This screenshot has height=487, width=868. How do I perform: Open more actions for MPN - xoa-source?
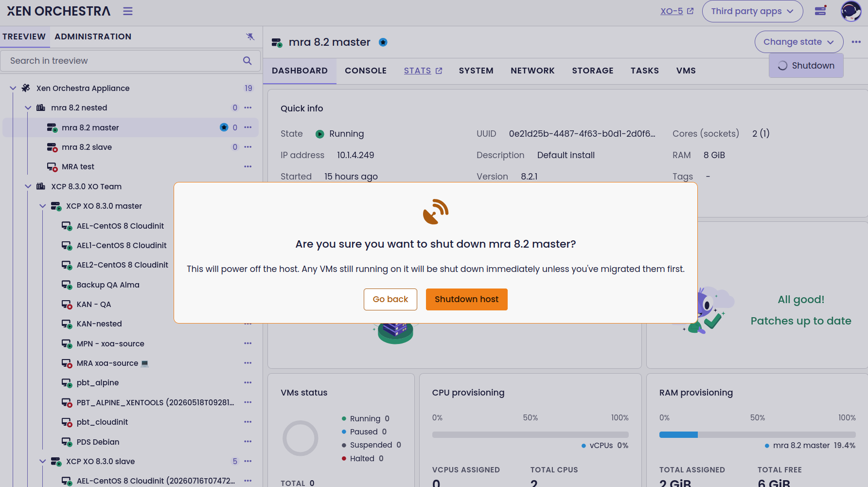[248, 343]
